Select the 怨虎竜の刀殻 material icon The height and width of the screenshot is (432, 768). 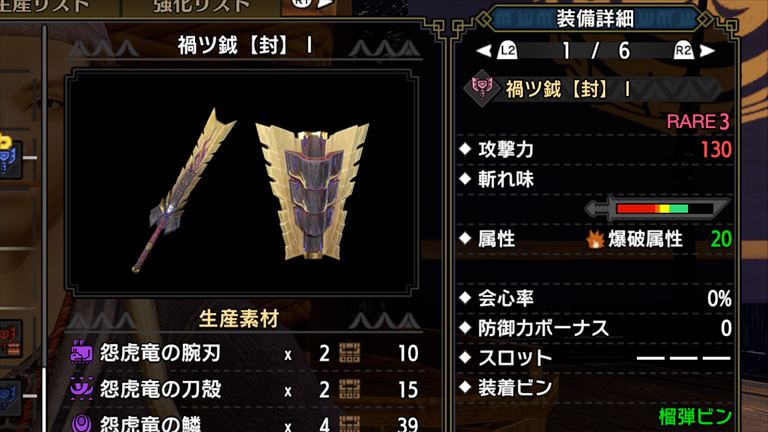81,389
